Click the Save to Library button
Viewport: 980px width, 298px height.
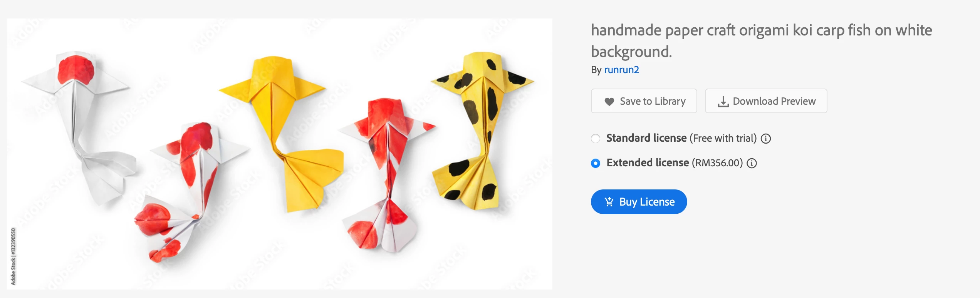[644, 101]
